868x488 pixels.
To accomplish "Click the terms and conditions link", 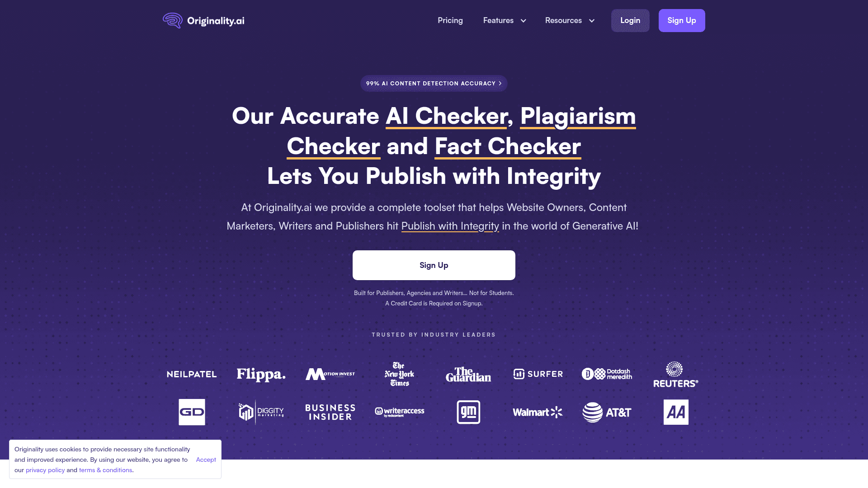I will [x=105, y=470].
